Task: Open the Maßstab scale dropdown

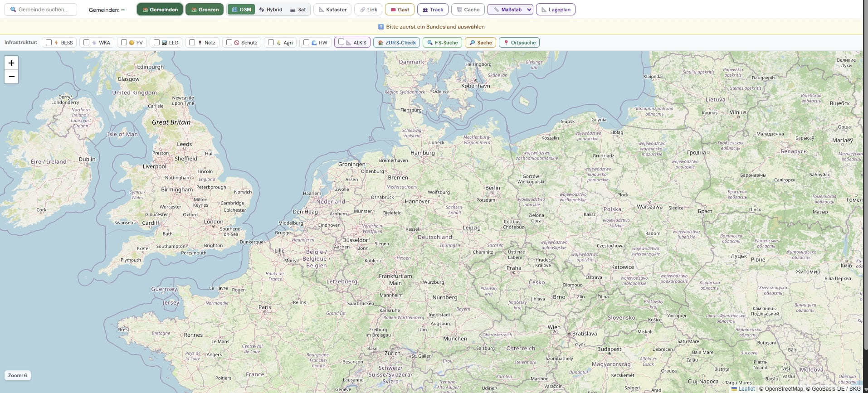Action: pos(510,10)
